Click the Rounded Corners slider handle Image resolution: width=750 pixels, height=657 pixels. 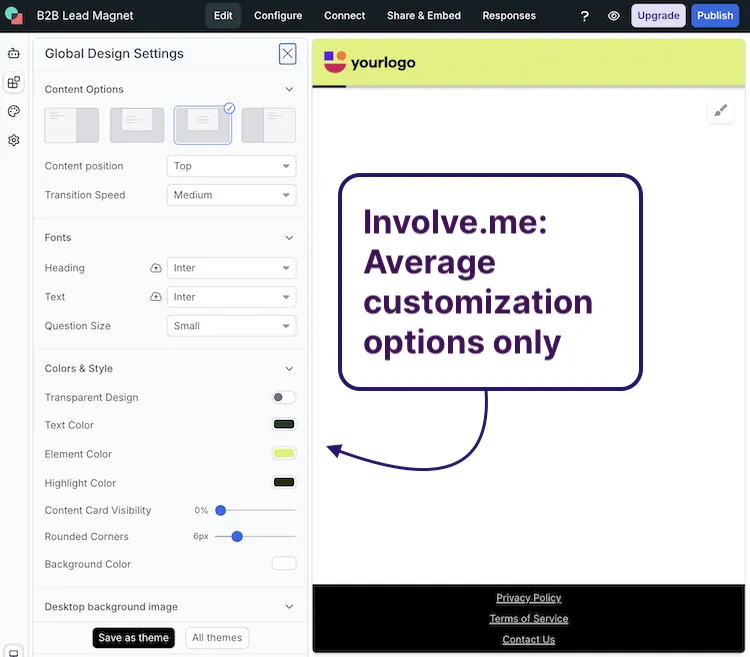(x=237, y=537)
